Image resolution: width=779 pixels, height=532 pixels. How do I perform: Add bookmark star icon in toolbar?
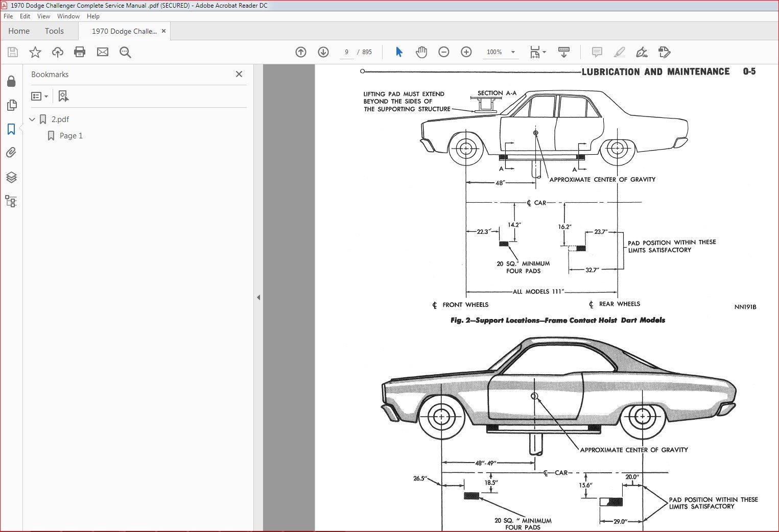click(x=35, y=52)
